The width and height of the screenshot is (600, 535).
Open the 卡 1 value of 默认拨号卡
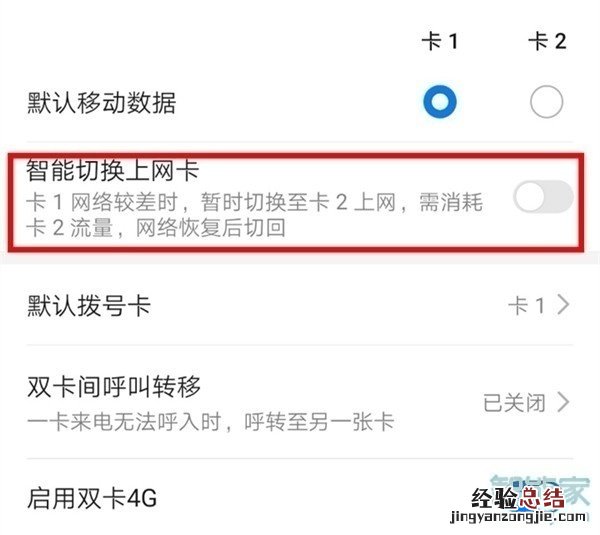[x=526, y=305]
